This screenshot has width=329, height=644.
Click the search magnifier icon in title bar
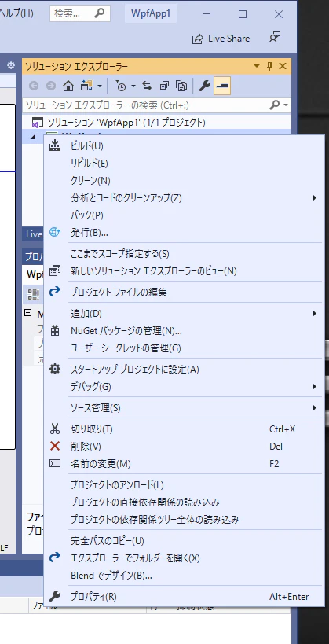[99, 13]
